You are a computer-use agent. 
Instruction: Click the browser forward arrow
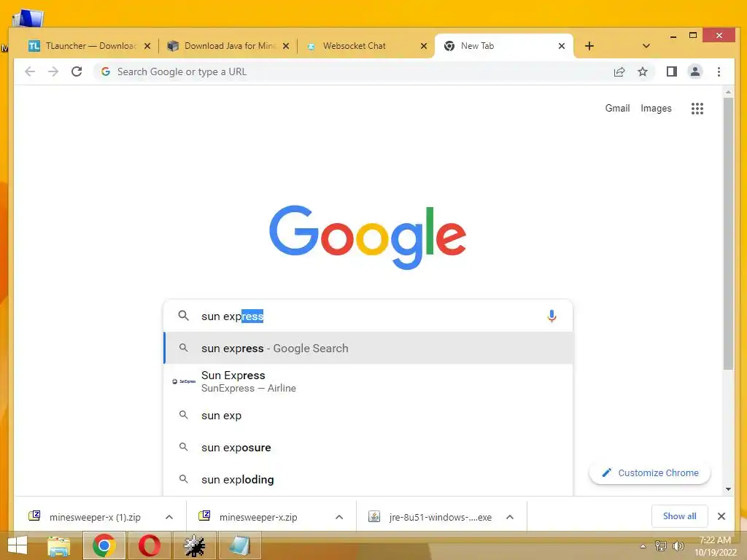point(53,72)
